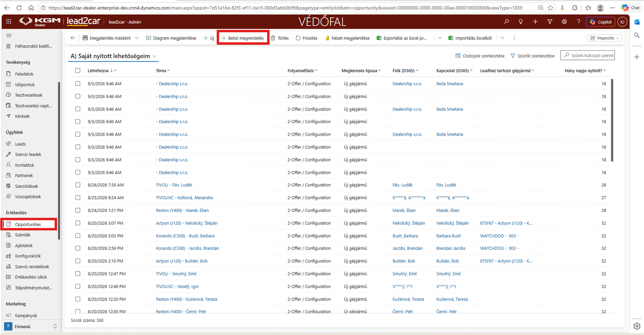Open Számlák in the side navigation
Viewport: 644px width, 335px height.
[23, 235]
